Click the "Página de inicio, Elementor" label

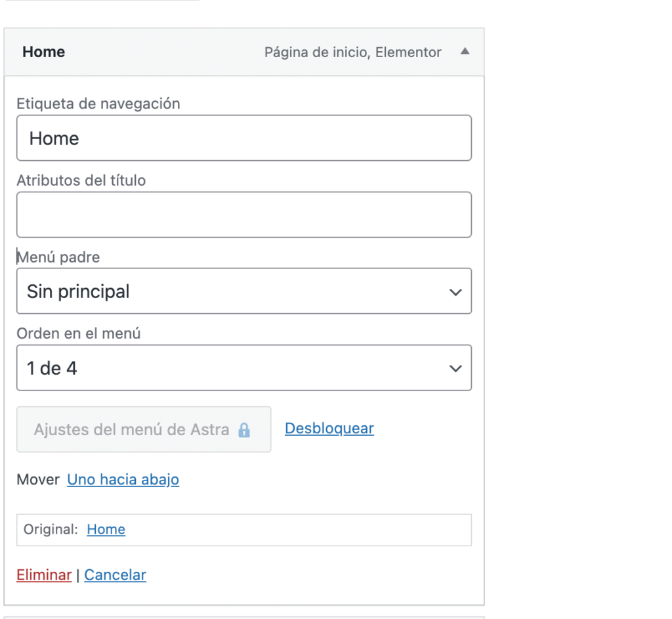point(352,52)
